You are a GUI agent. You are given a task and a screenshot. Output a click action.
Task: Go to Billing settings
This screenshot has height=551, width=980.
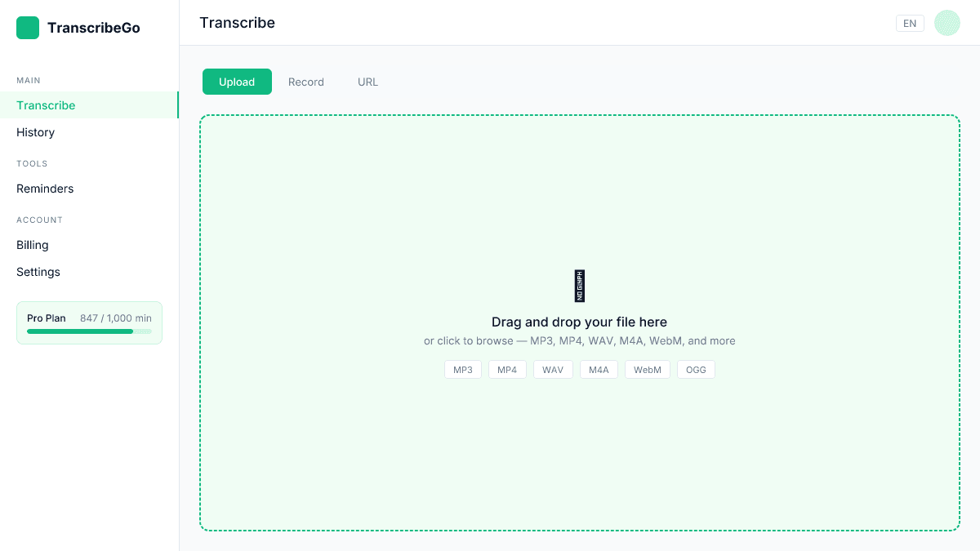point(33,245)
